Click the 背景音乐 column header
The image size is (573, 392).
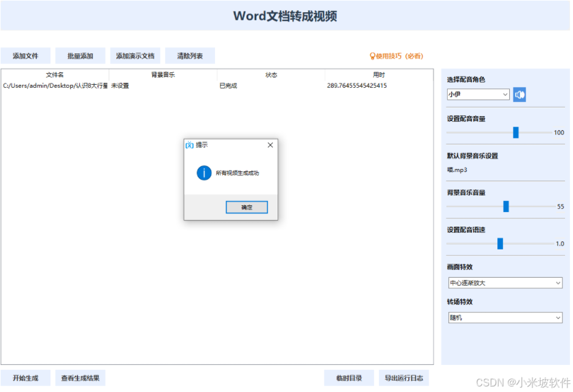pyautogui.click(x=163, y=75)
